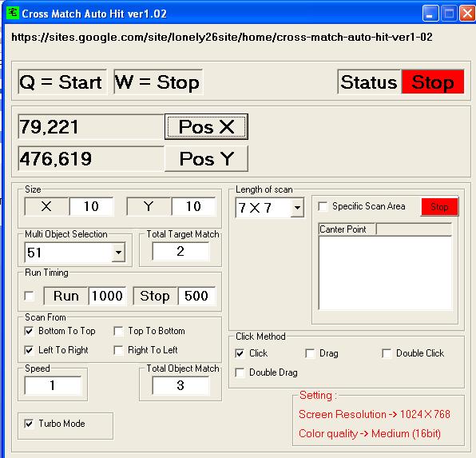
Task: Click the Stop label in Run Timing
Action: pyautogui.click(x=155, y=296)
